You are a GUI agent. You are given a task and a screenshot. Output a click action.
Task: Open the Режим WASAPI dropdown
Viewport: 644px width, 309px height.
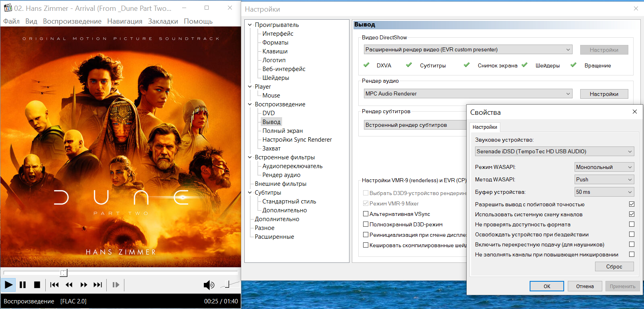click(x=604, y=167)
